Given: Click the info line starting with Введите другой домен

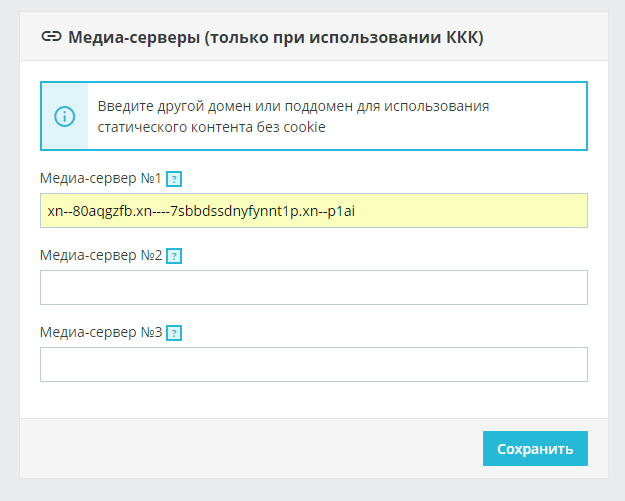Looking at the screenshot, I should click(293, 106).
